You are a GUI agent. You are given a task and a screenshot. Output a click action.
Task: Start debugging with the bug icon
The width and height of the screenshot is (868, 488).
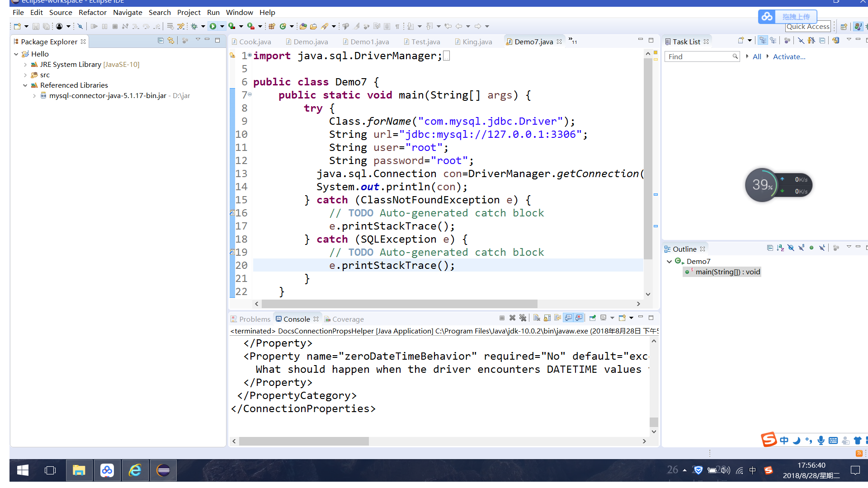point(194,26)
